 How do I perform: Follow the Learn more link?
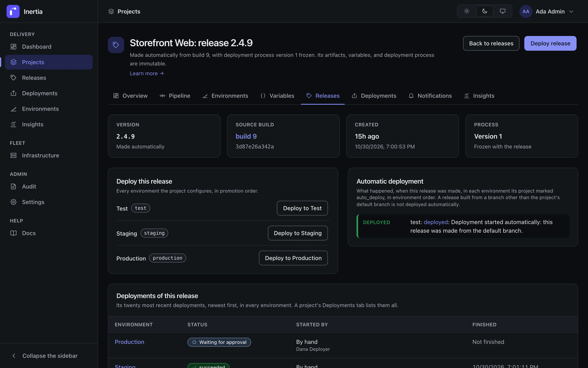(147, 74)
